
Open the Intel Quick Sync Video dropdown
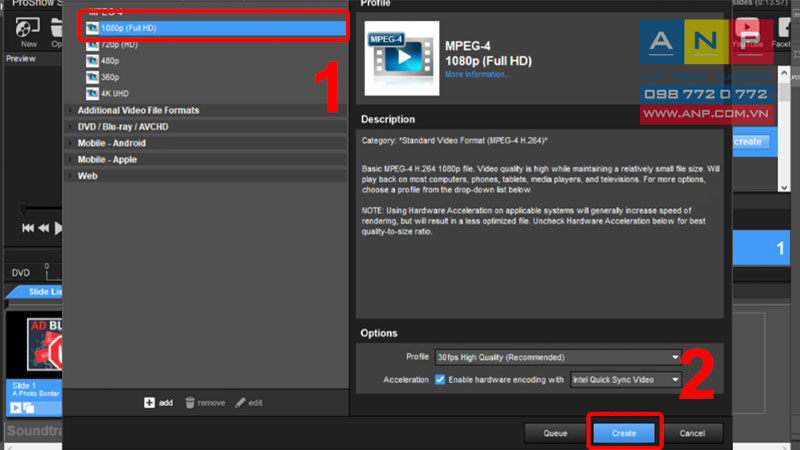(x=626, y=380)
